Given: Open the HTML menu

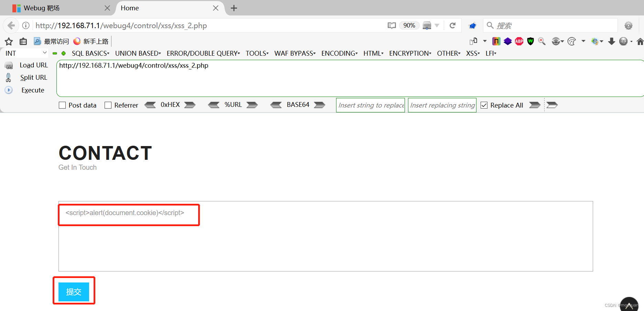Looking at the screenshot, I should point(373,53).
